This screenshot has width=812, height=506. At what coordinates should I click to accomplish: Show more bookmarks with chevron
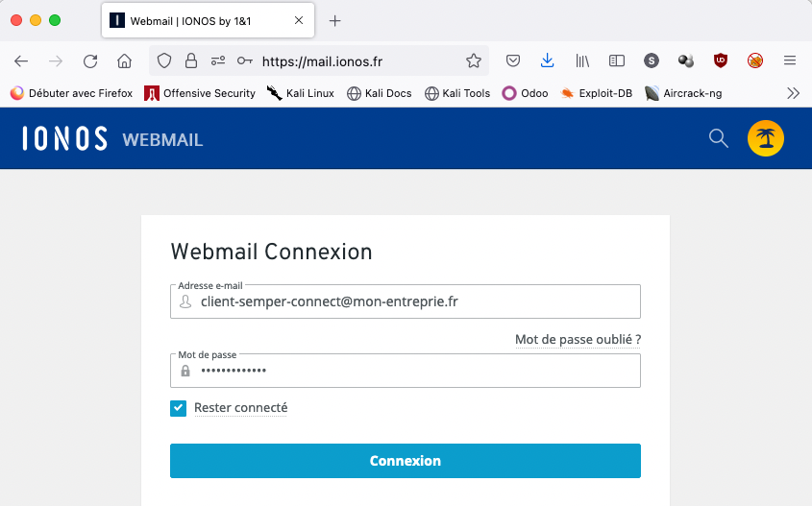[793, 93]
